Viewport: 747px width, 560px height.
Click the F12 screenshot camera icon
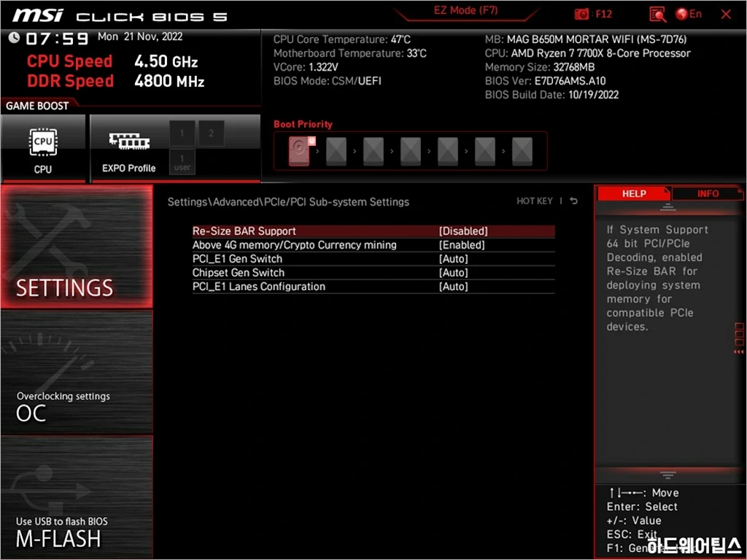pyautogui.click(x=581, y=15)
